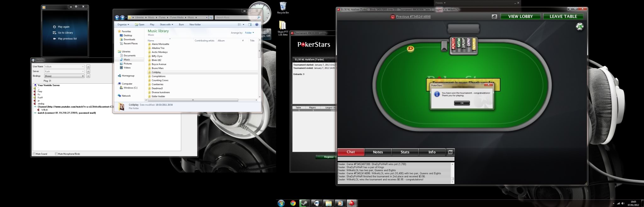The image size is (644, 207).
Task: Open the Arrange by Folder dropdown
Action: (x=249, y=33)
